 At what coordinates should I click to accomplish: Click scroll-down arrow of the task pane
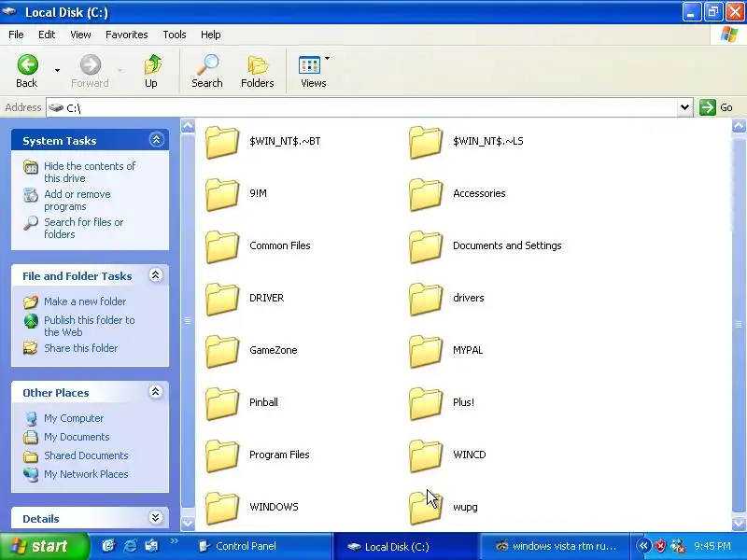tap(188, 523)
